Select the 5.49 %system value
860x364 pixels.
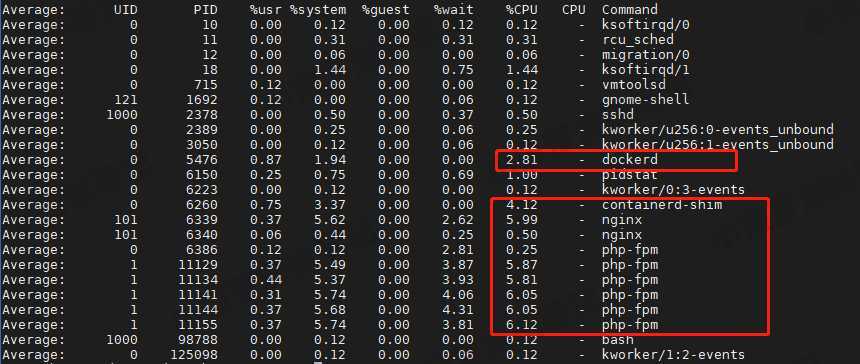330,265
